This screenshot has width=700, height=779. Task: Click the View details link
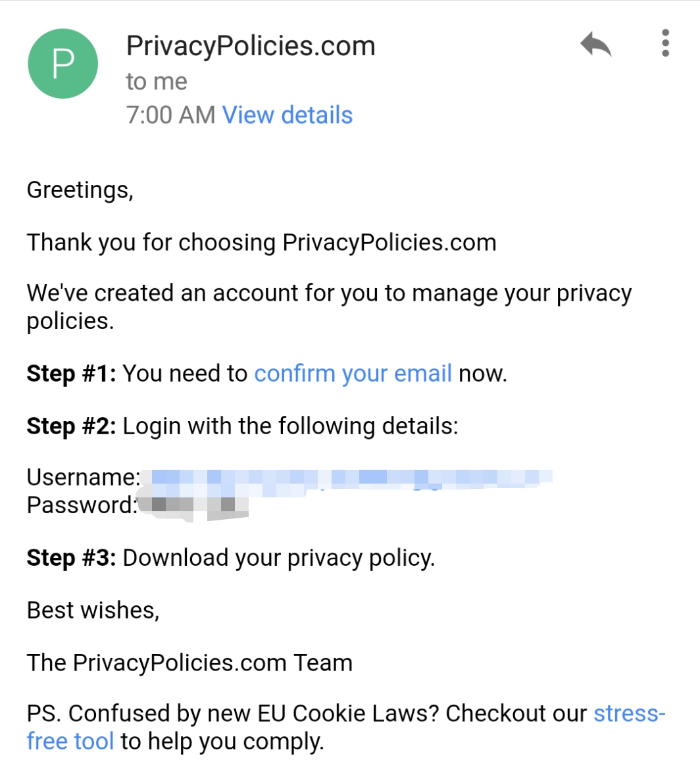click(287, 115)
